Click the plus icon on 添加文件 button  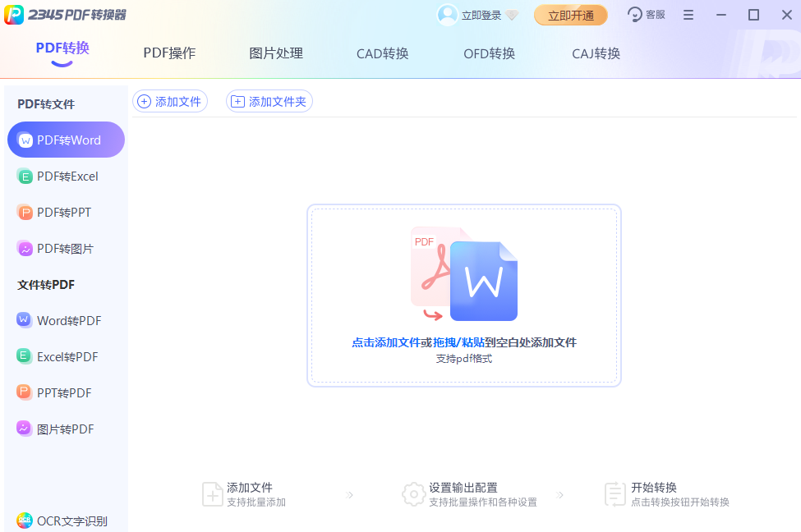(x=145, y=102)
